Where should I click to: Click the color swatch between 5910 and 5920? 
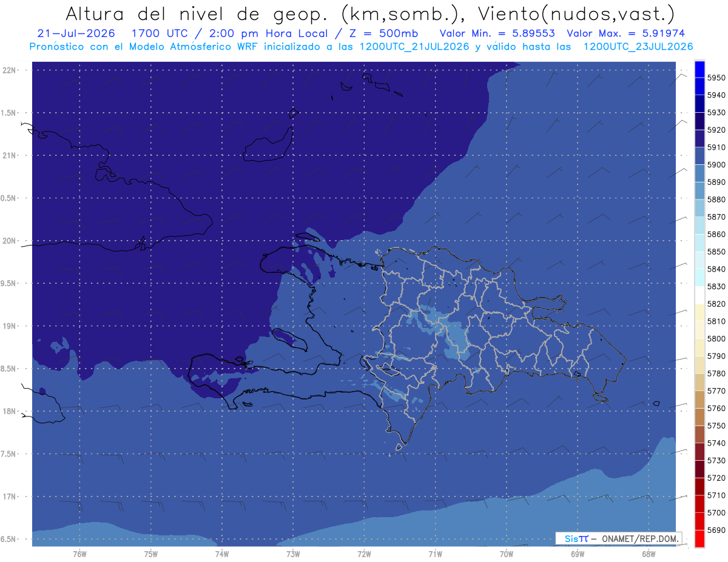(699, 138)
